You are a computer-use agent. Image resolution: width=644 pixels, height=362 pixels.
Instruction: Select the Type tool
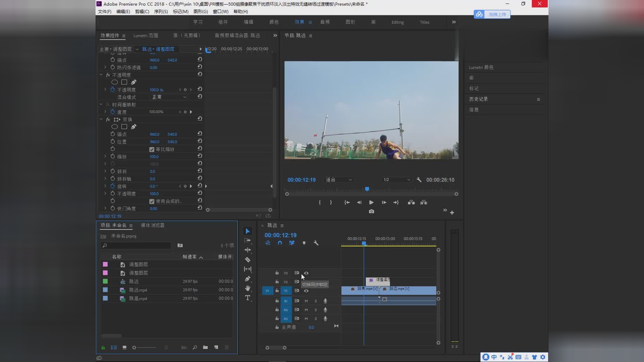[248, 298]
